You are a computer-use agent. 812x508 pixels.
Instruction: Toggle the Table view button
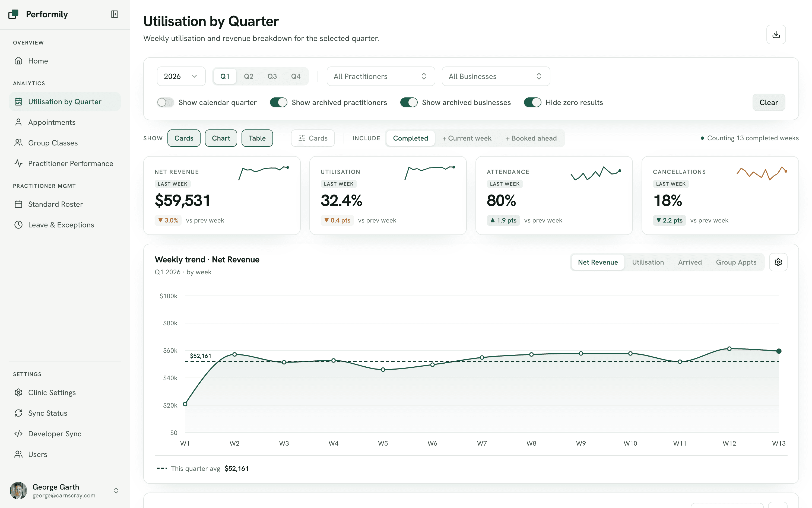257,138
